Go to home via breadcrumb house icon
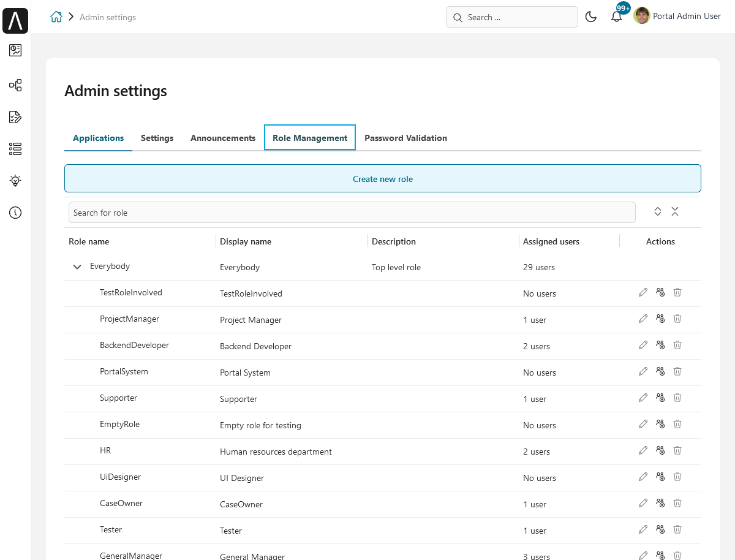Viewport: 735px width, 560px height. coord(56,17)
